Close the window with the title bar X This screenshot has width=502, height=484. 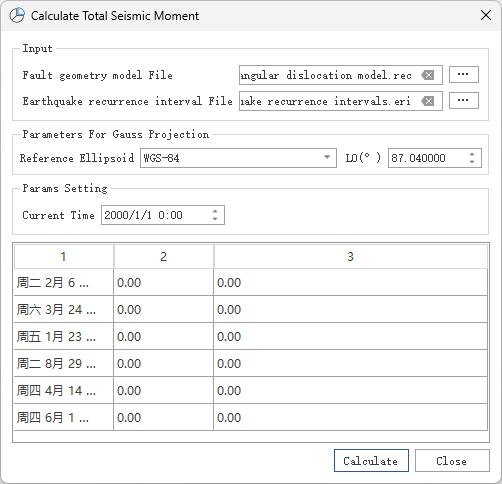point(486,15)
